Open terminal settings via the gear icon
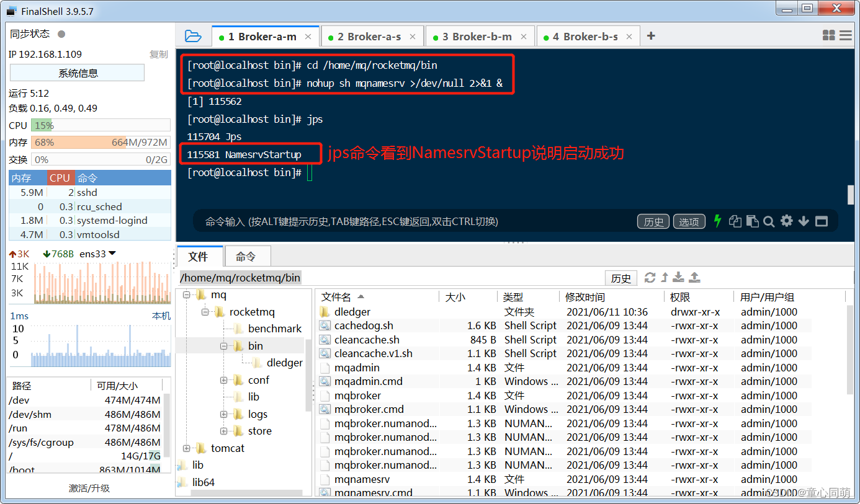 click(786, 221)
